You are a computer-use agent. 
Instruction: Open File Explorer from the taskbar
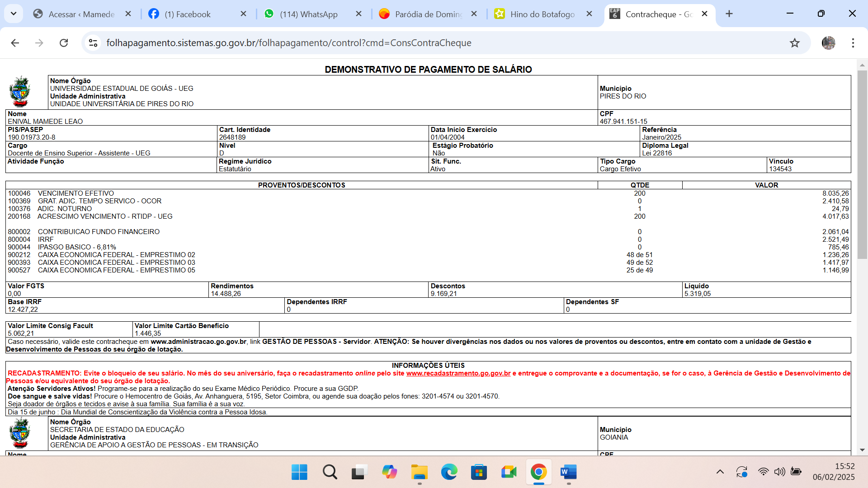coord(419,472)
